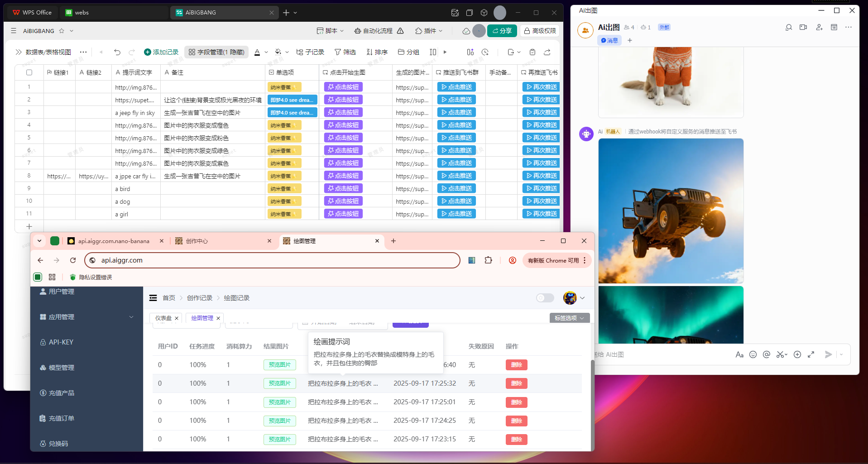Open the flying jeep image in chat
Screen dimensions: 868x464
click(x=671, y=211)
